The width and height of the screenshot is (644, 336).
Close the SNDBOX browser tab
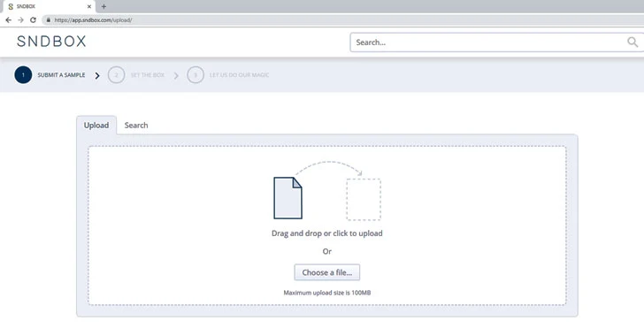[89, 6]
